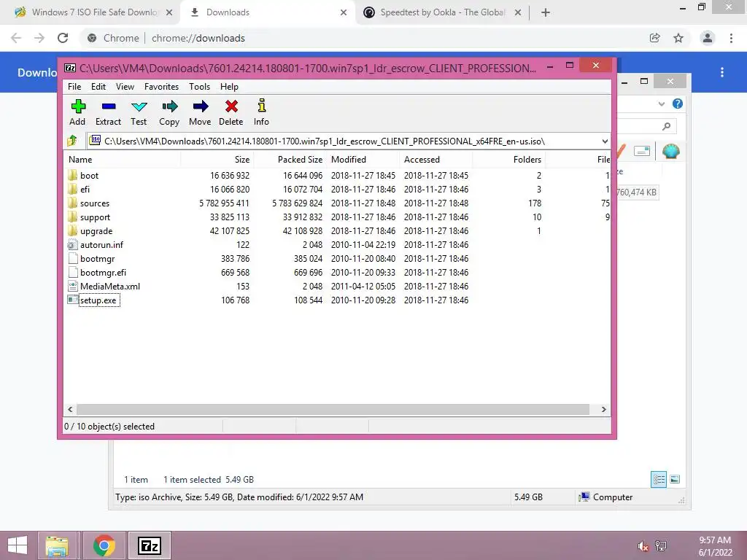Click the Info toolbar icon
747x560 pixels.
[262, 106]
